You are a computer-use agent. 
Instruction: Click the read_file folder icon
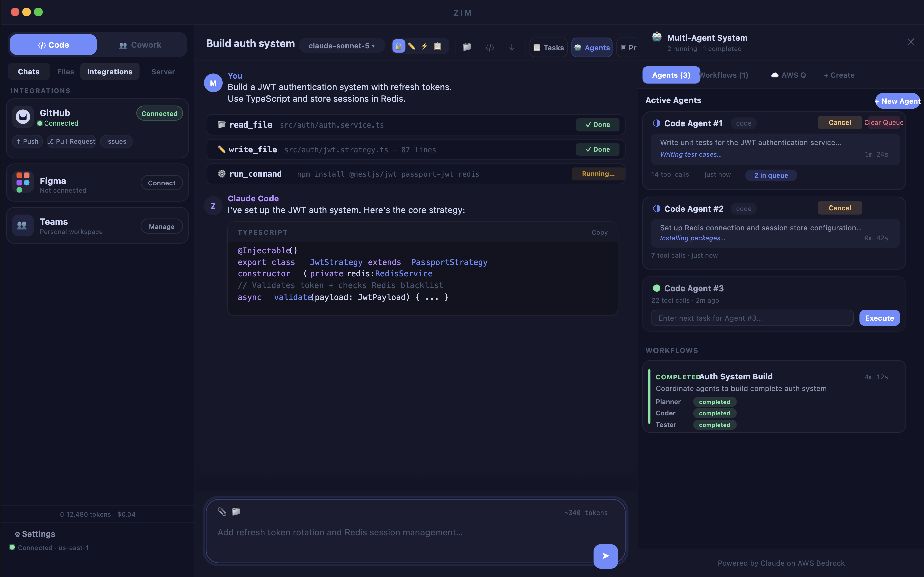[221, 125]
